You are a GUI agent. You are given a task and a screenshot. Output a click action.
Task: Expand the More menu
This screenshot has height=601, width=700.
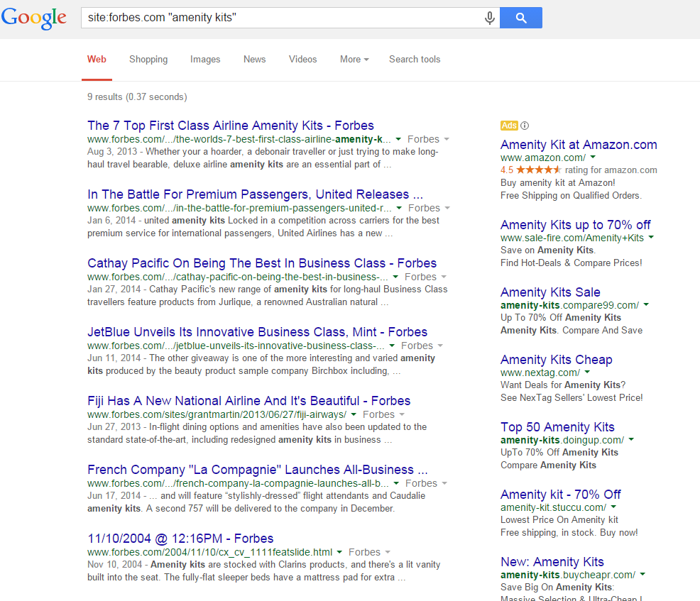[354, 60]
